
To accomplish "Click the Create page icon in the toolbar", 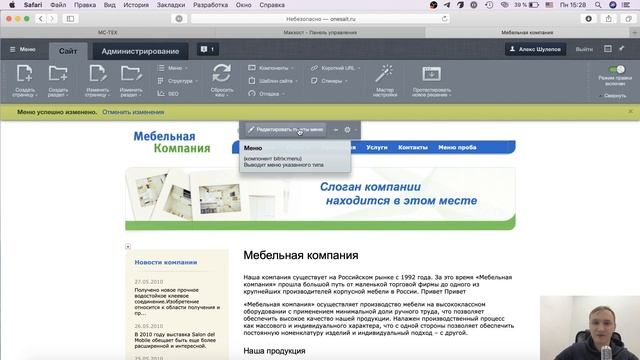I will pyautogui.click(x=24, y=74).
